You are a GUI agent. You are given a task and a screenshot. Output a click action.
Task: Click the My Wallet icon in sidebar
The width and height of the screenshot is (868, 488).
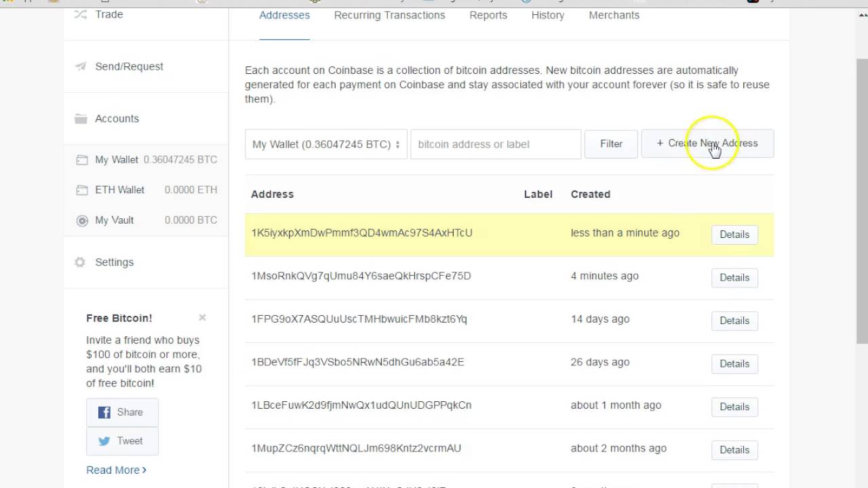click(82, 160)
